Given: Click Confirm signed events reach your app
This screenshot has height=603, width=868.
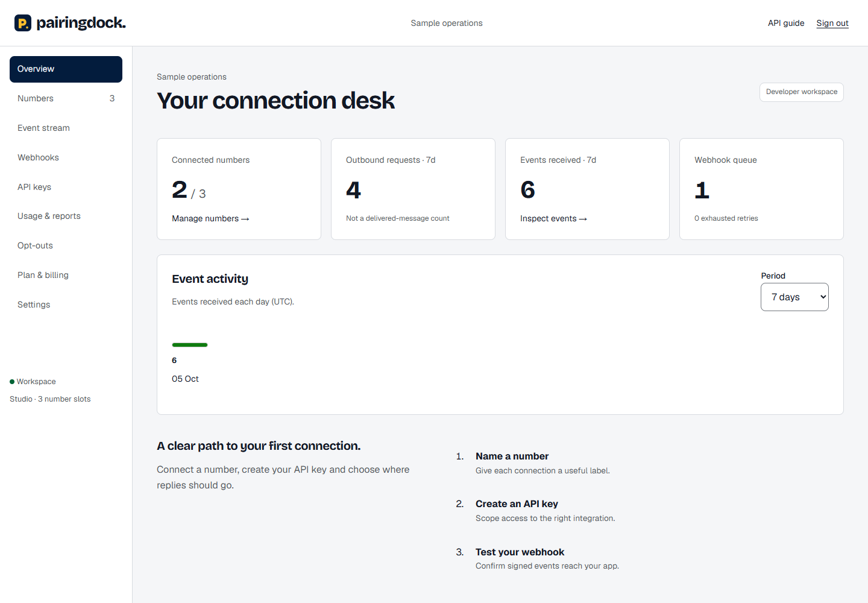Looking at the screenshot, I should pyautogui.click(x=547, y=566).
